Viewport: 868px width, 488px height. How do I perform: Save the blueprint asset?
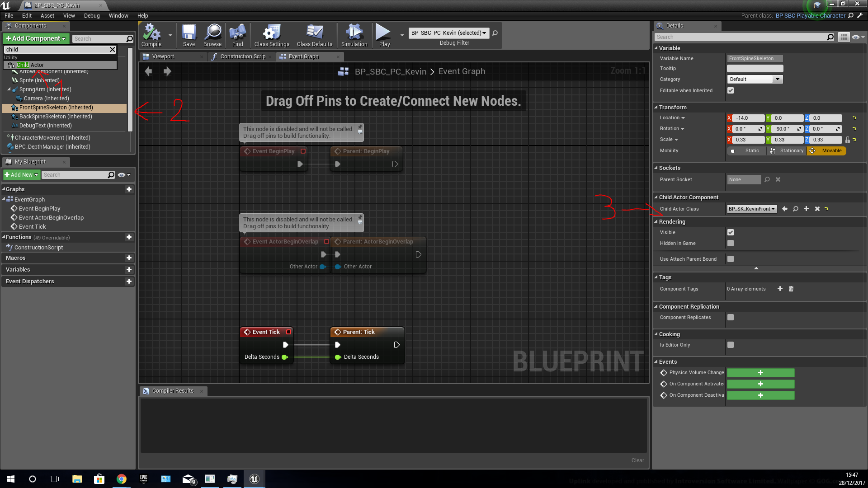coord(189,35)
